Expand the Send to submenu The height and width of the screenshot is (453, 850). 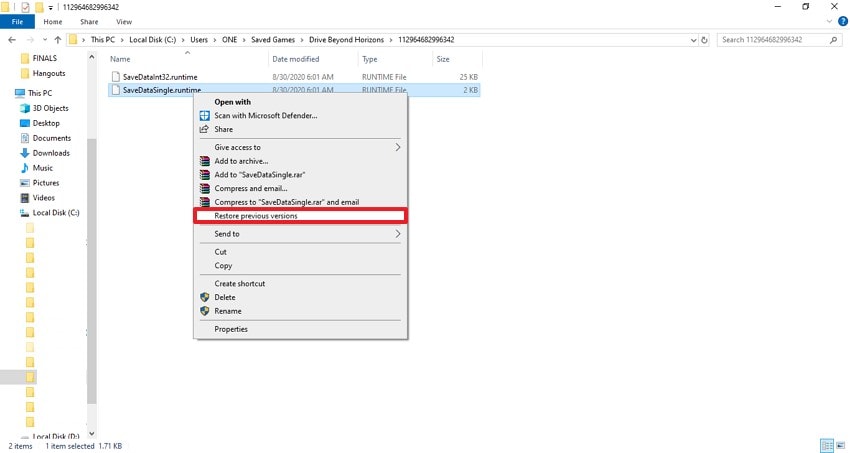coord(300,234)
